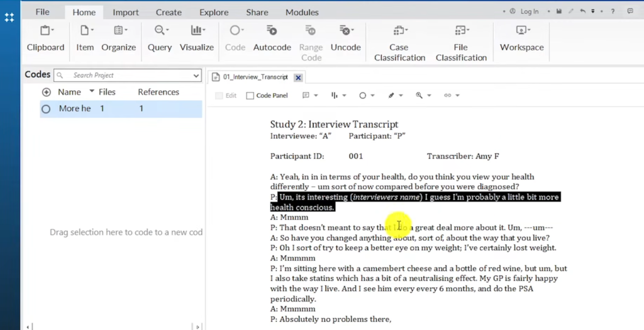This screenshot has height=330, width=644.
Task: Open the link dropdown arrow
Action: tap(458, 96)
